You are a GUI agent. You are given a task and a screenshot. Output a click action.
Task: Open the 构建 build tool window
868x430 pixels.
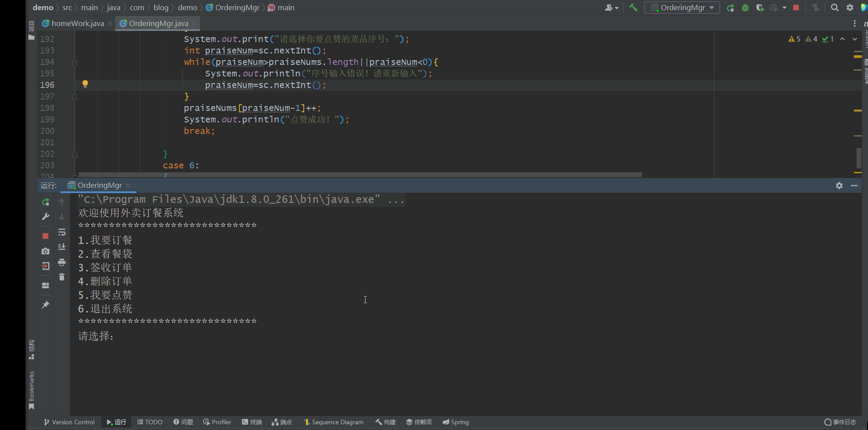(385, 422)
